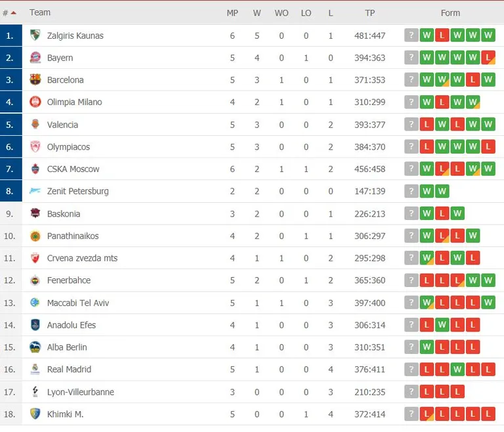This screenshot has width=504, height=432.
Task: Click the Zenit Petersburg logo icon
Action: [x=35, y=191]
